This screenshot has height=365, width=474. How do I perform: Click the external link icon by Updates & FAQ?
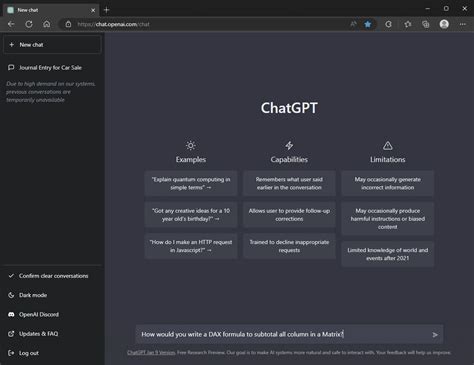11,334
